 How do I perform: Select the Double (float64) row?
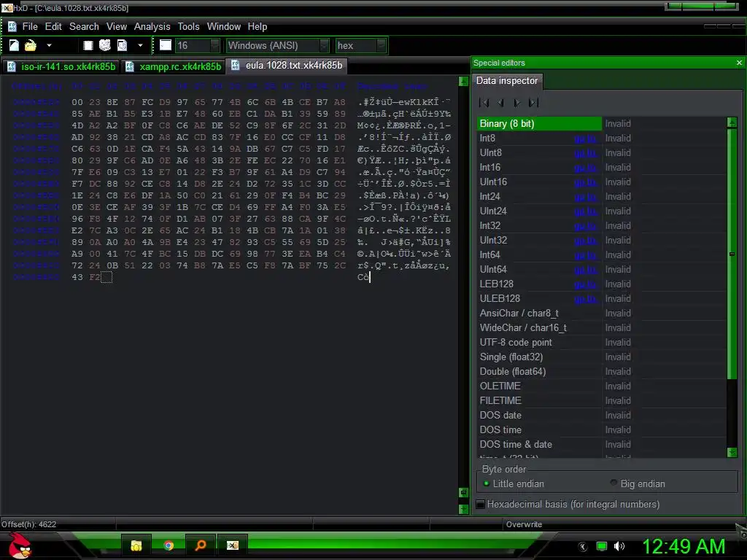[602, 371]
